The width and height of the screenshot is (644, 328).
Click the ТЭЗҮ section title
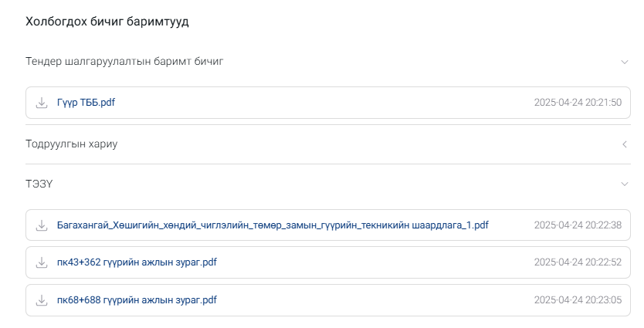coord(39,184)
